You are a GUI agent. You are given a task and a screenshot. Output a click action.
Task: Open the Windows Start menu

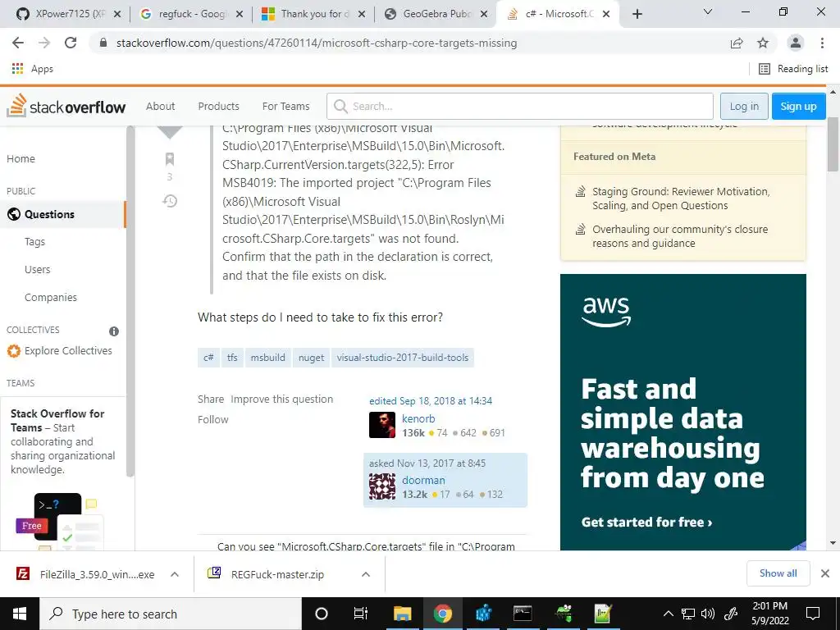[x=20, y=614]
